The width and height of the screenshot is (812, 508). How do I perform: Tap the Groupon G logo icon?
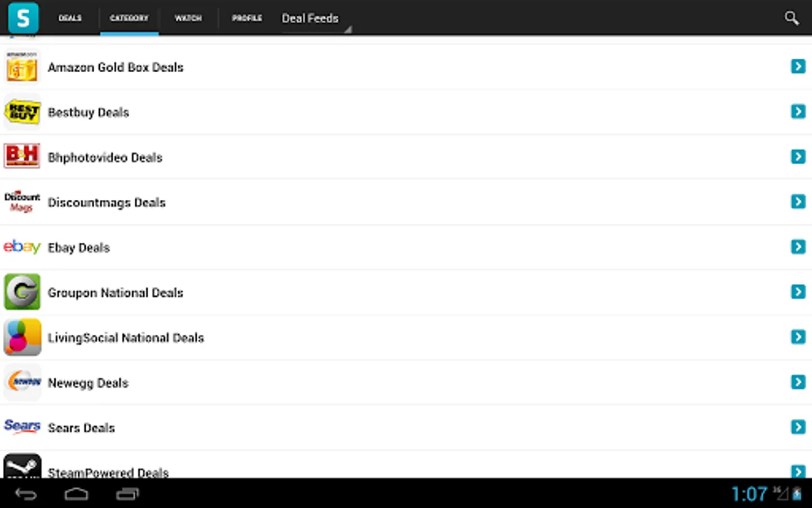pos(22,292)
